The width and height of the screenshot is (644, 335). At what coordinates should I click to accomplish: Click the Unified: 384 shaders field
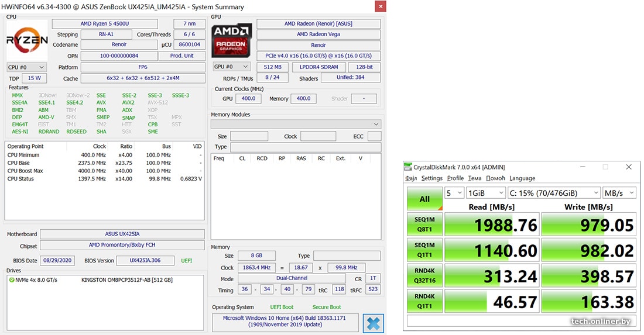(351, 78)
